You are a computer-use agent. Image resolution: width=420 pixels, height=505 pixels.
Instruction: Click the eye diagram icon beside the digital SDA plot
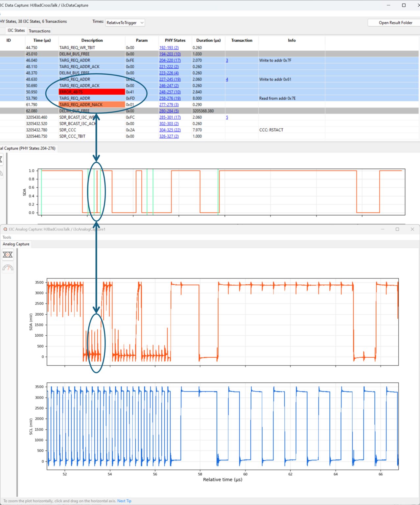tap(1, 159)
